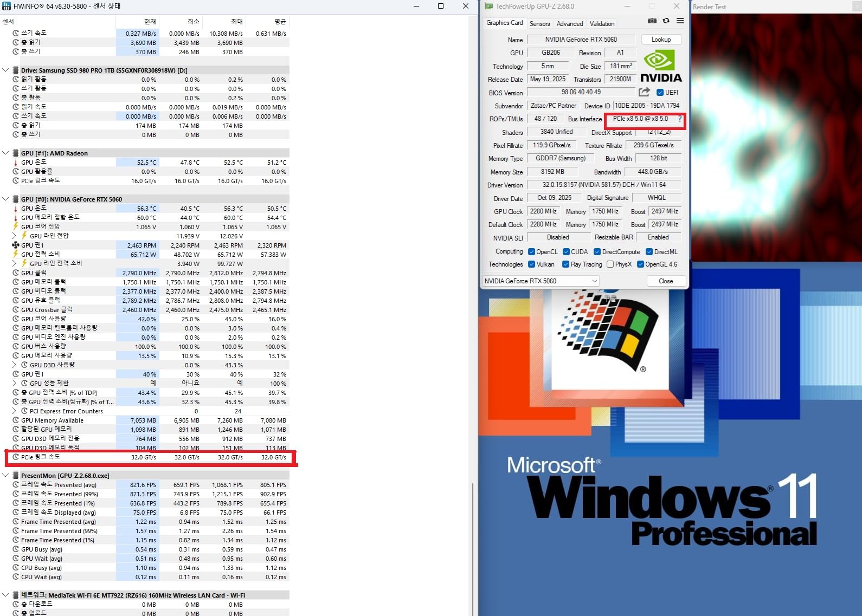The width and height of the screenshot is (862, 616).
Task: Toggle the PhysX checkbox
Action: click(610, 264)
